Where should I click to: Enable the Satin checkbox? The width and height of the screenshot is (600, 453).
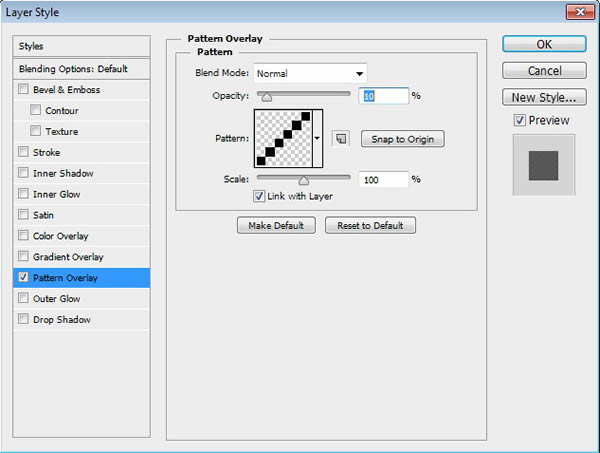click(23, 214)
